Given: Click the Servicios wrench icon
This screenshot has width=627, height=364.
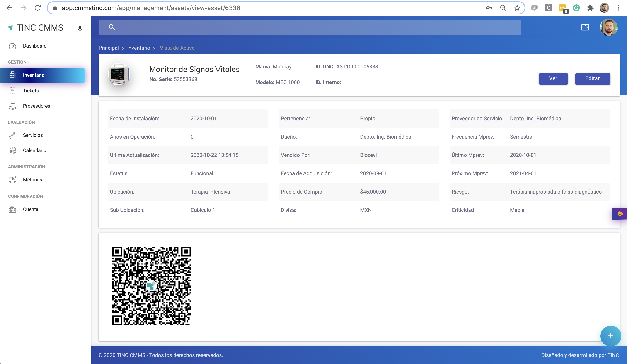Looking at the screenshot, I should click(12, 135).
